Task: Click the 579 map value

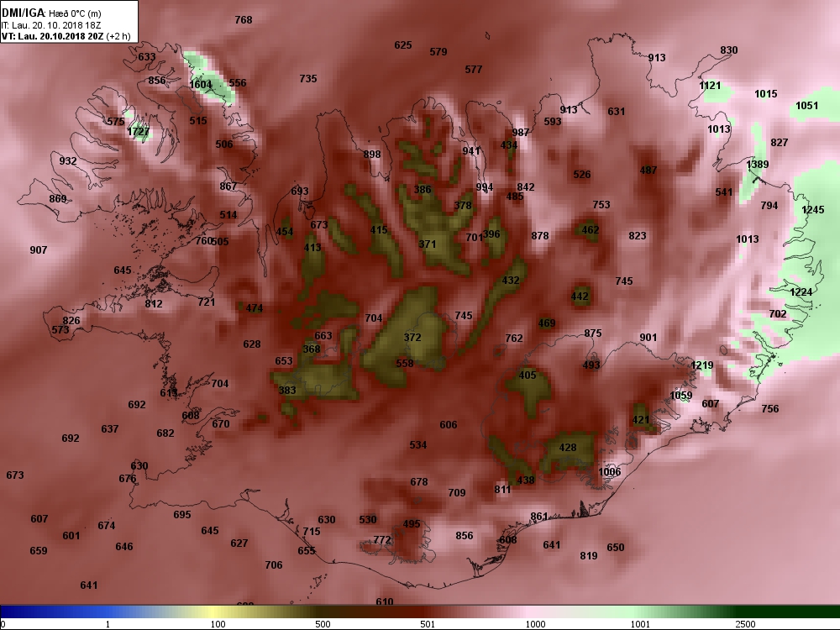Action: 438,52
